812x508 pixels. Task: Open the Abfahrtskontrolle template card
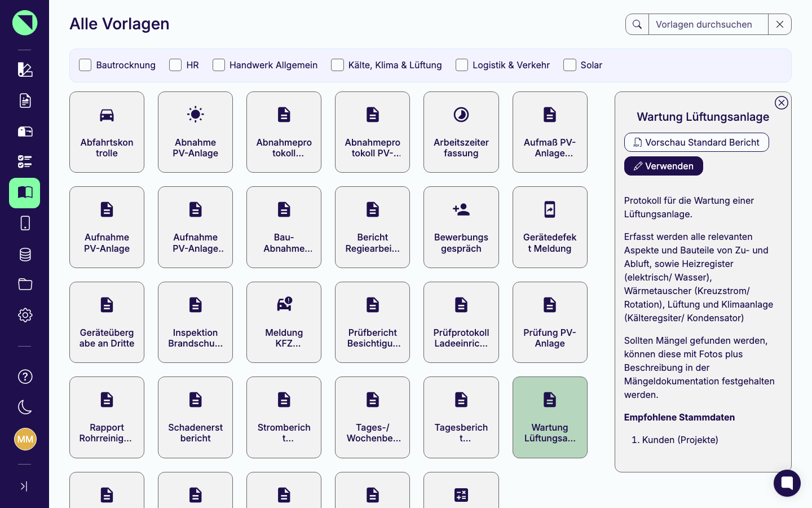[107, 132]
